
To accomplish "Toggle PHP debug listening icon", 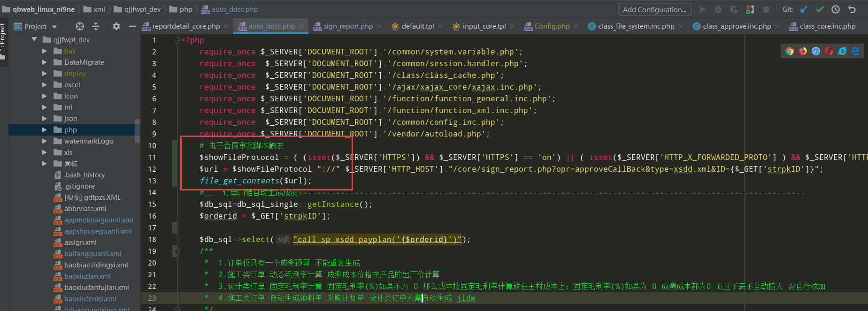I will (x=750, y=9).
